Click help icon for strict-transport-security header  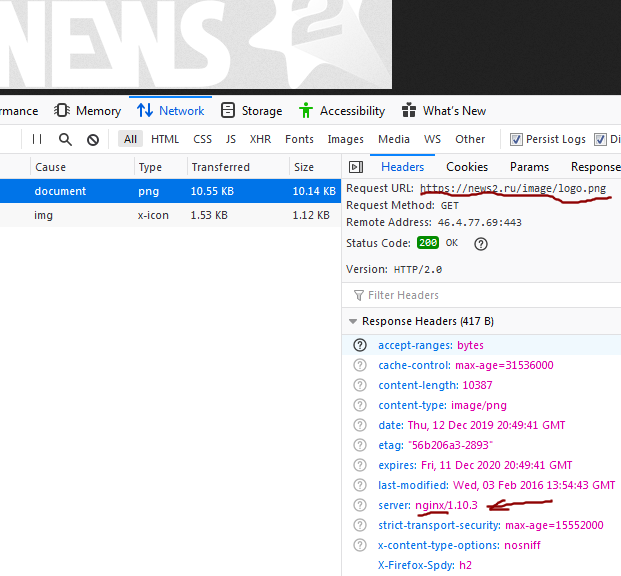tap(360, 525)
